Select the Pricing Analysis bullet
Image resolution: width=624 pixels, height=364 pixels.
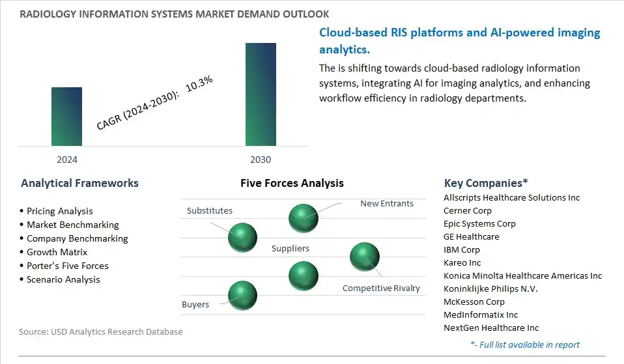point(56,211)
